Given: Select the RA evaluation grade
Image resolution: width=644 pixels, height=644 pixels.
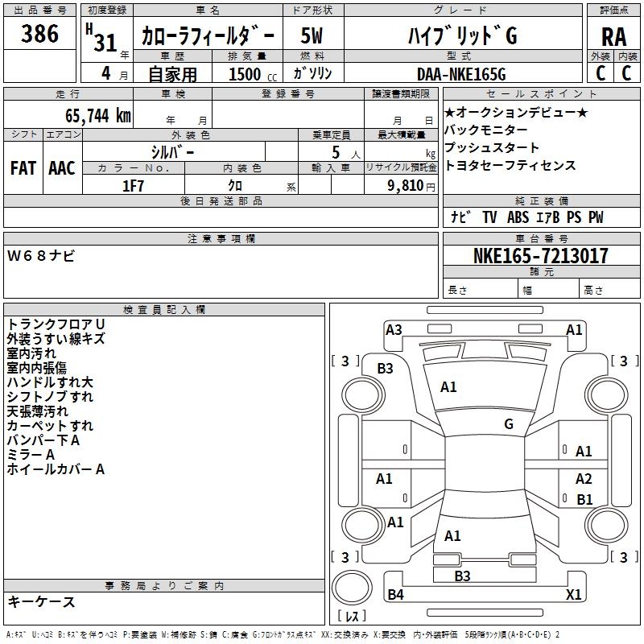Looking at the screenshot, I should point(613,37).
